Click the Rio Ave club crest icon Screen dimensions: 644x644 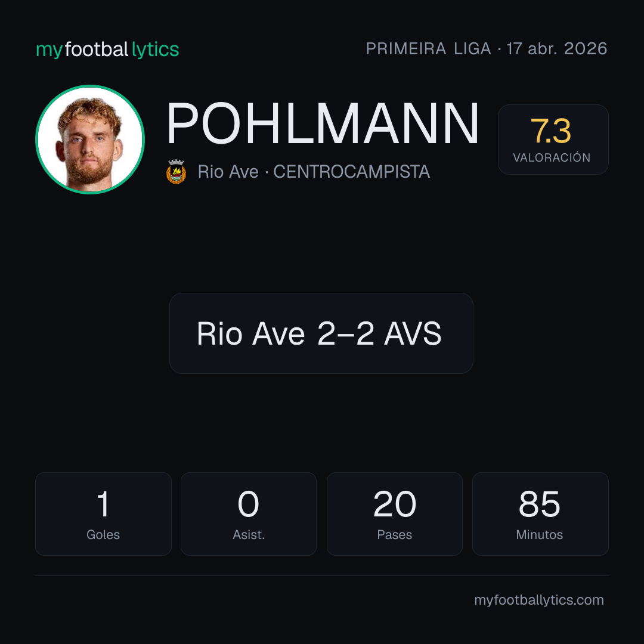pyautogui.click(x=176, y=172)
